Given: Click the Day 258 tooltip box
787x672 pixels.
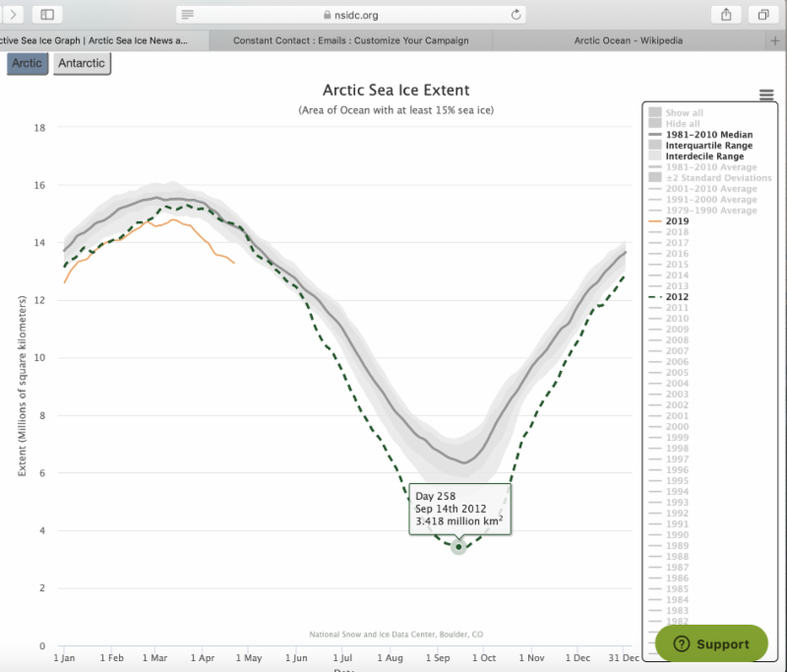Looking at the screenshot, I should 459,509.
